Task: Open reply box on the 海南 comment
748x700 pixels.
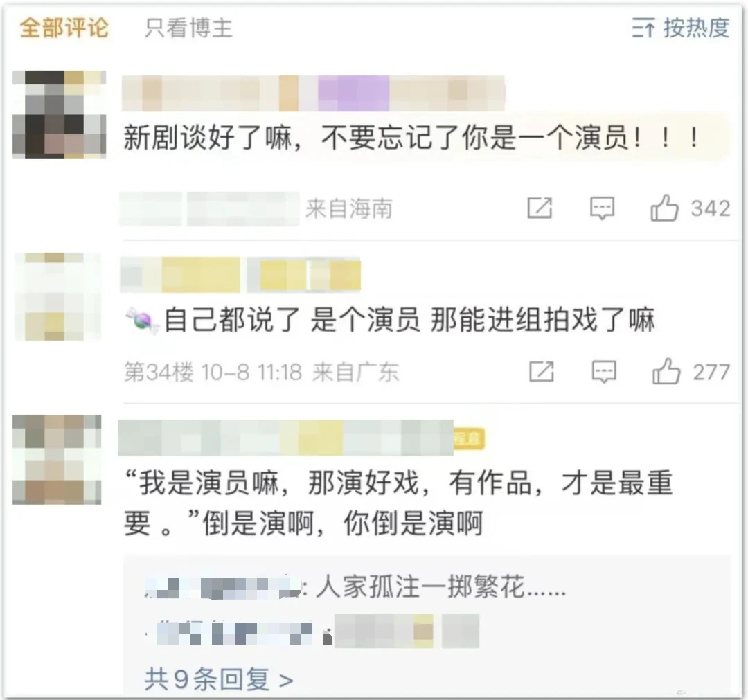Action: (x=602, y=208)
